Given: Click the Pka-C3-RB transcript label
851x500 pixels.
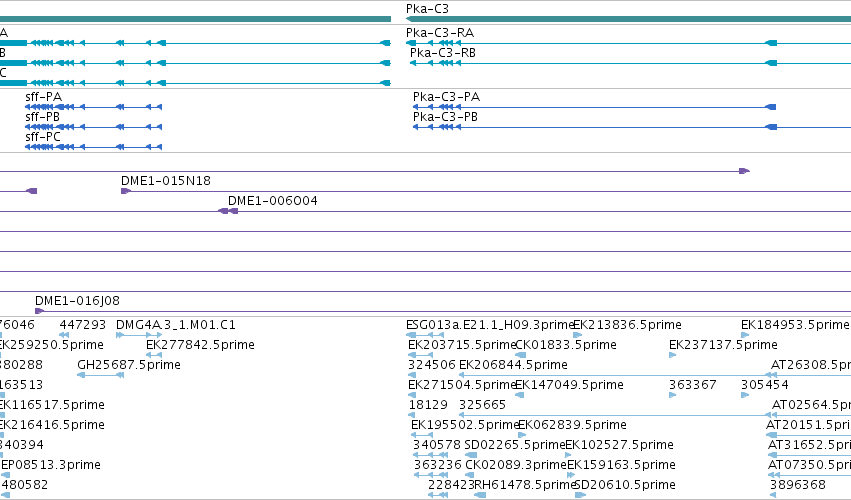Looking at the screenshot, I should pos(442,53).
